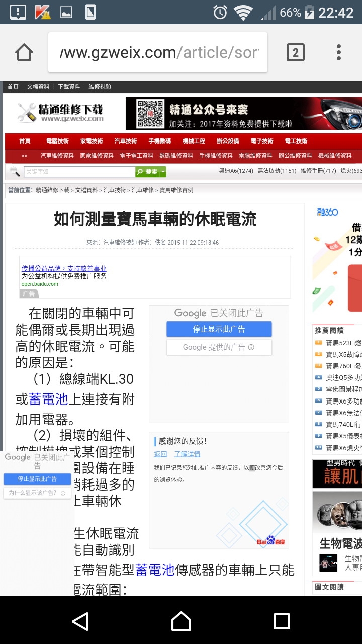Tap the QR code in the banner
This screenshot has height=644, width=362.
click(x=150, y=114)
